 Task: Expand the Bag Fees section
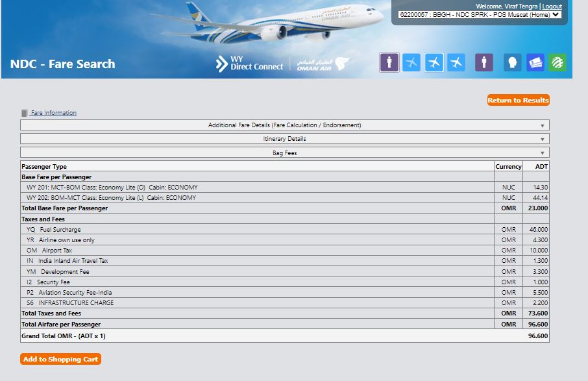coord(284,152)
